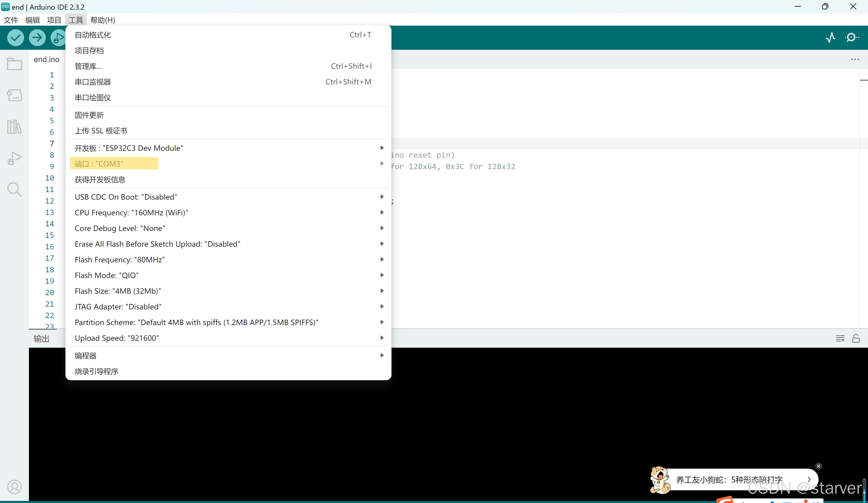The image size is (868, 503).
Task: Expand the 编程器 submenu
Action: pos(228,356)
